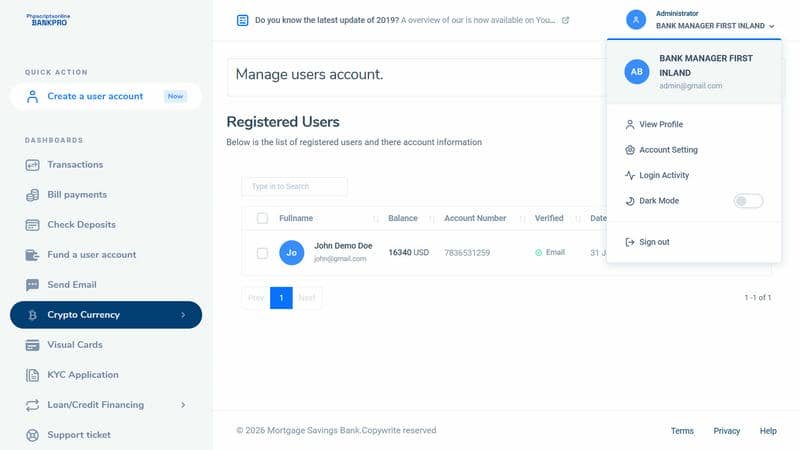Check the select-all checkbox in table header
Screen dimensions: 800x450
click(x=262, y=218)
